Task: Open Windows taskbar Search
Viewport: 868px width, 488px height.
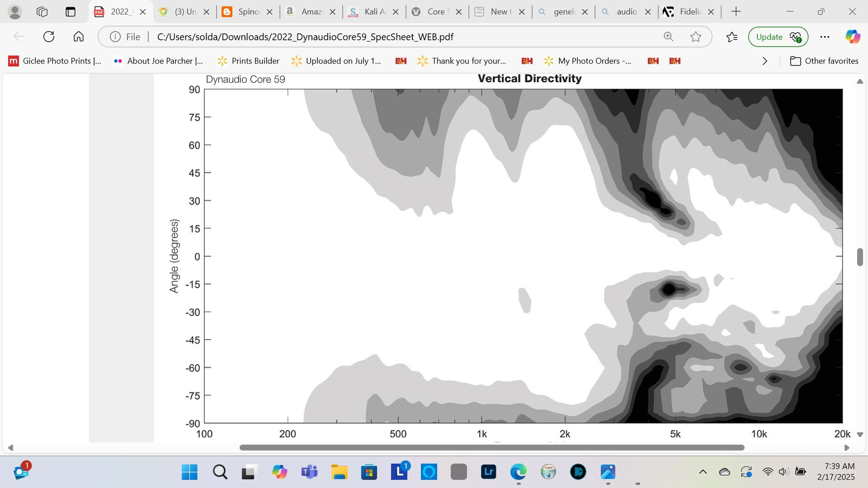Action: tap(220, 472)
